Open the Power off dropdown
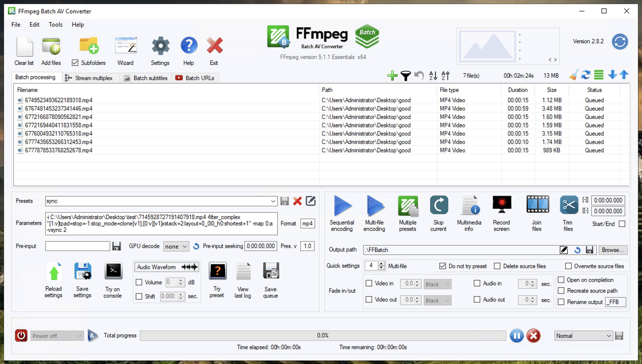 [x=57, y=336]
